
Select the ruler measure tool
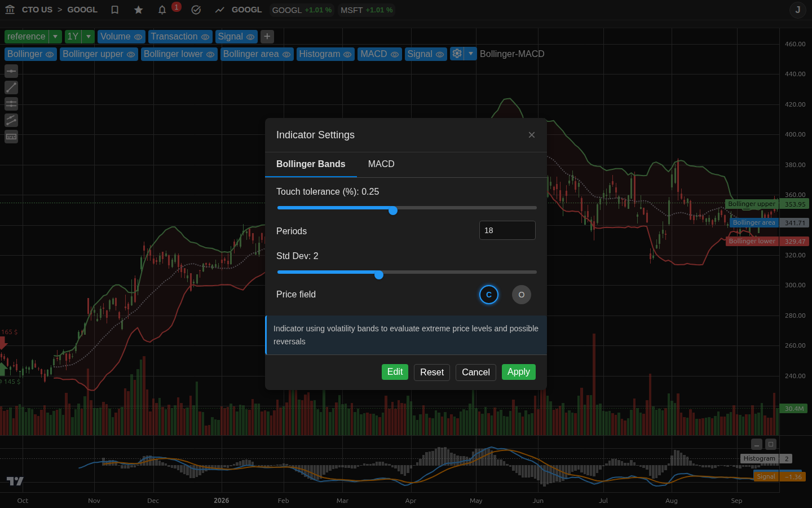11,137
